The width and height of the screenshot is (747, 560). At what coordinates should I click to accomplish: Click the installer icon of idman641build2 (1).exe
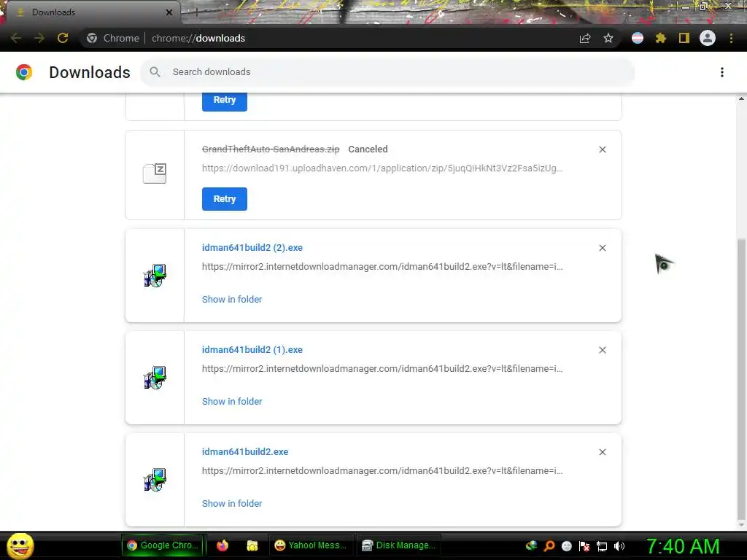(155, 378)
